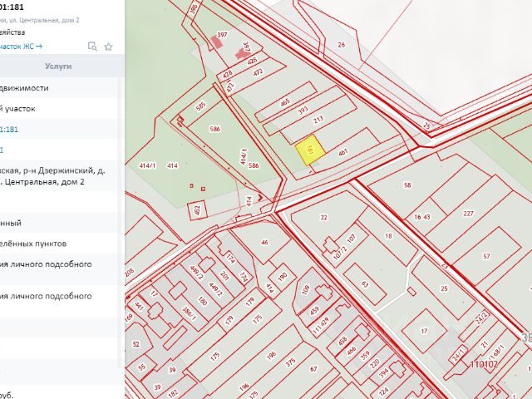Image resolution: width=532 pixels, height=399 pixels.
Task: Click parcel 57 on the map
Action: 486,257
